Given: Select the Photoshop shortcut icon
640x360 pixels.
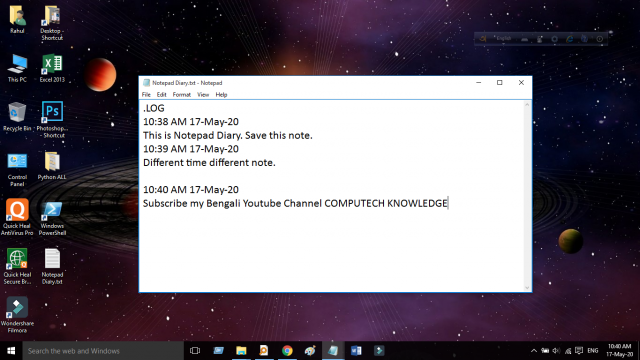Looking at the screenshot, I should tap(52, 120).
